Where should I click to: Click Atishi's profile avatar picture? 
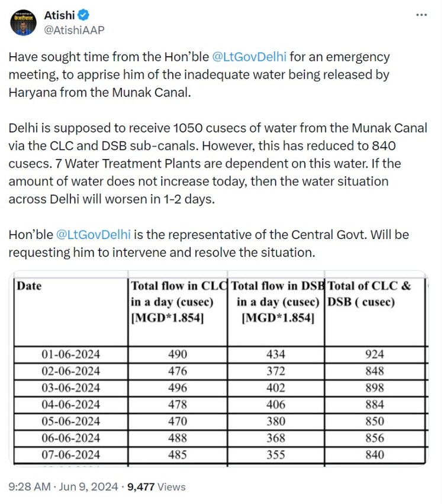click(x=23, y=21)
